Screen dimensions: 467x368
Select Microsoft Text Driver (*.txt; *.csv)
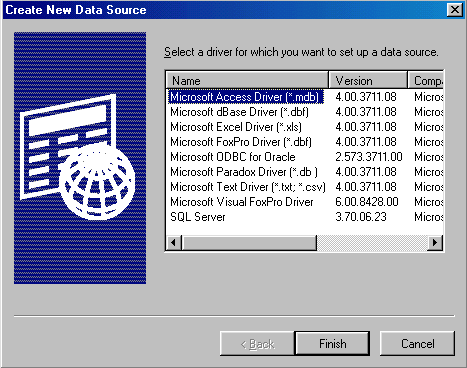coord(248,187)
